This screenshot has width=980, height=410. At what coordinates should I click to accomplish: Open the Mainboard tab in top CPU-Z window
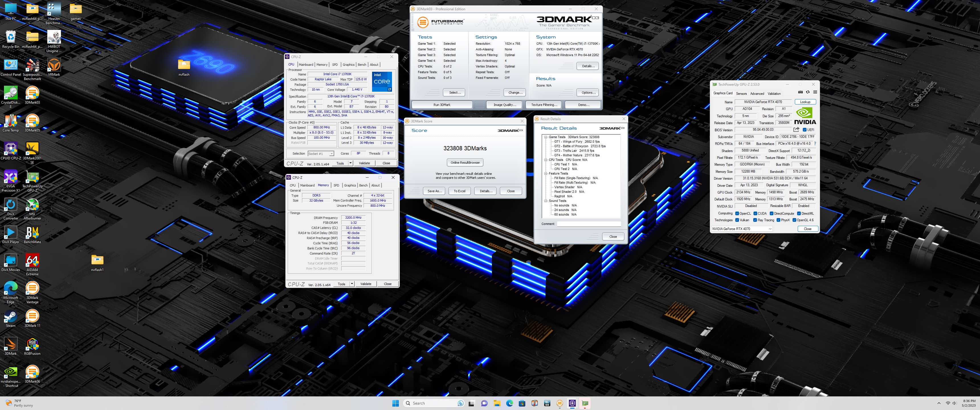click(306, 65)
